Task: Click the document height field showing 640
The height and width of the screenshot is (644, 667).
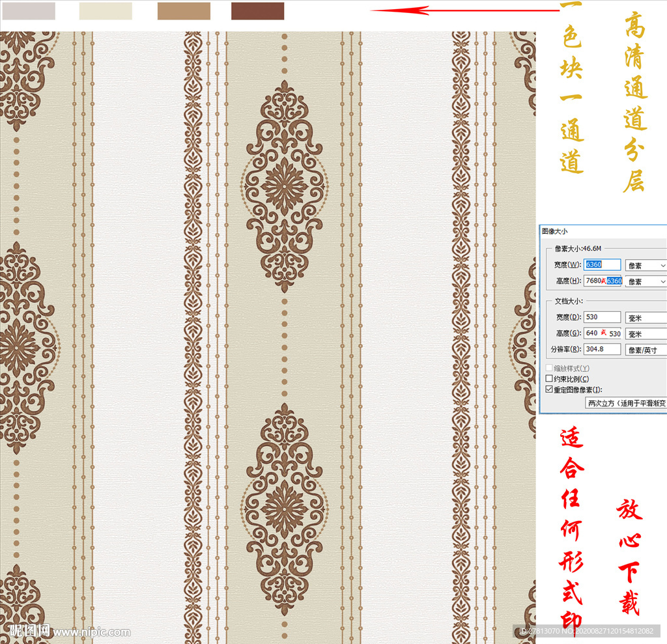Action: coord(602,333)
